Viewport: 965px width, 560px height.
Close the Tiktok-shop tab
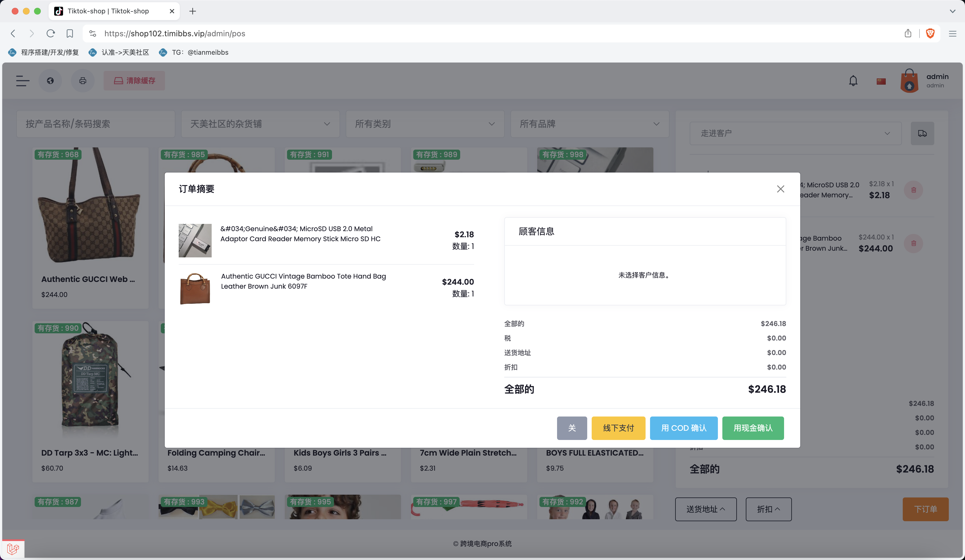coord(172,11)
